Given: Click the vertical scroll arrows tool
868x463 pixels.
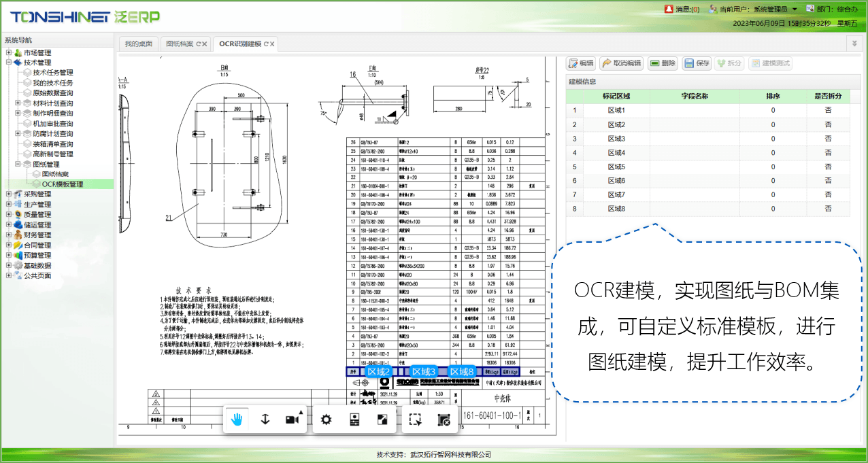Looking at the screenshot, I should point(265,419).
